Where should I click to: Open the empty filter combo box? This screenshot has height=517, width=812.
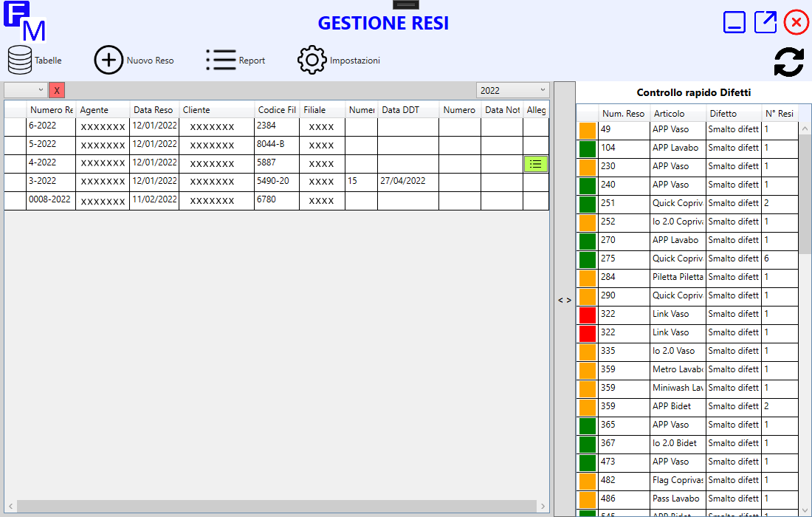[26, 90]
